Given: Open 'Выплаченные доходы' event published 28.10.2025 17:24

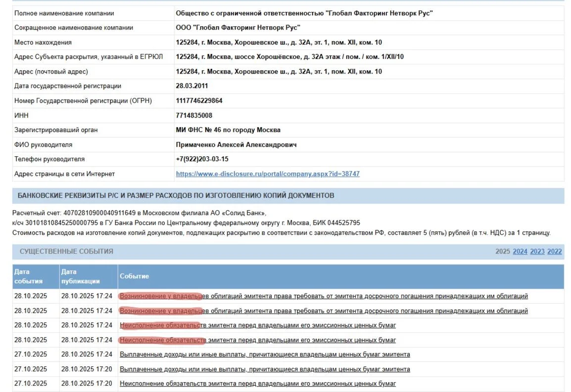Looking at the screenshot, I should 265,354.
